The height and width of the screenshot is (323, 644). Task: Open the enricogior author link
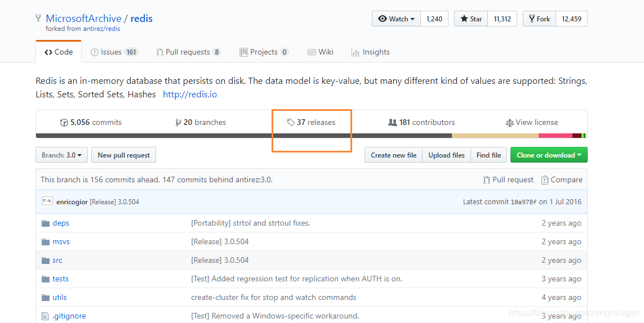[72, 202]
